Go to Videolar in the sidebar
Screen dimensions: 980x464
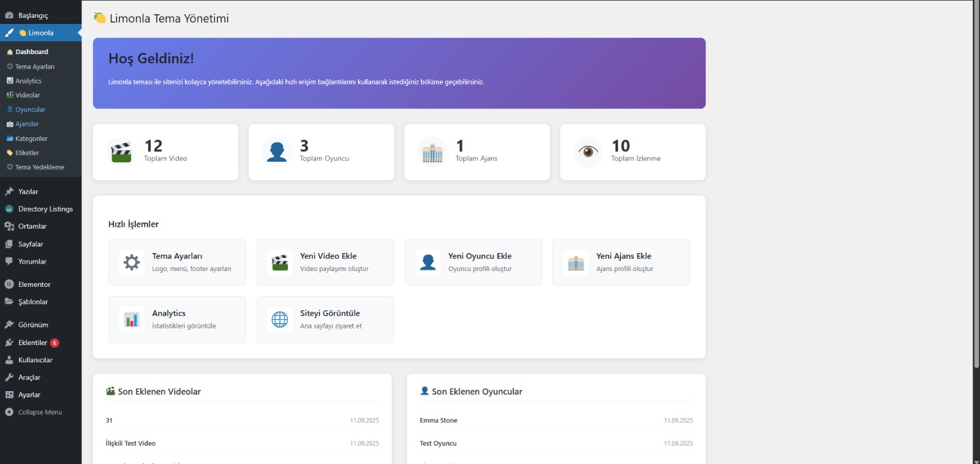(x=28, y=95)
